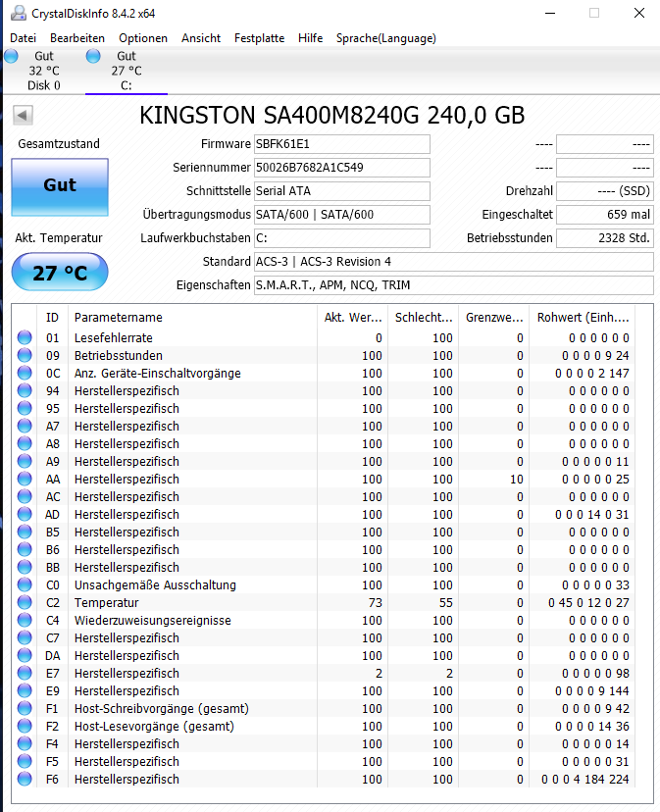Click the Seriennummer field

tap(342, 168)
